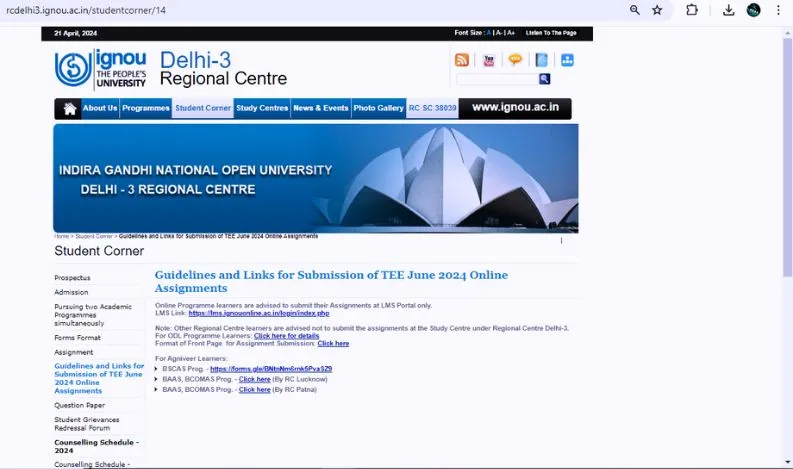Viewport: 793px width, 469px height.
Task: Click the 'Student Corner' page heading
Action: tap(99, 251)
